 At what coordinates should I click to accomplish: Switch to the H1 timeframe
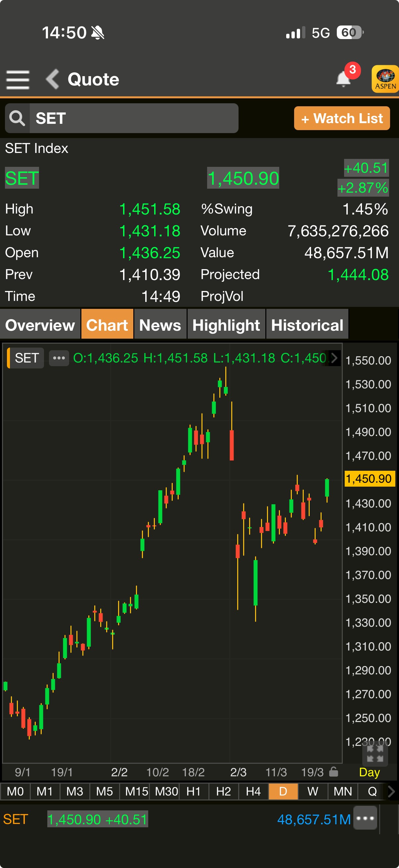coord(193,791)
